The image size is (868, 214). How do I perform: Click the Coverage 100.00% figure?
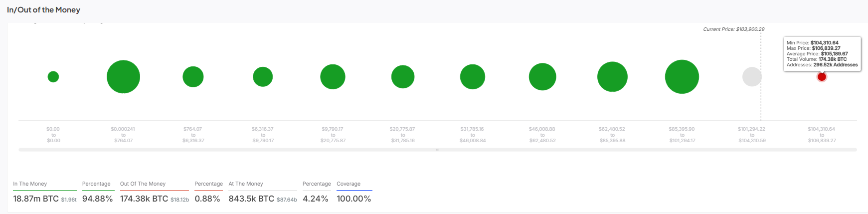pos(353,199)
